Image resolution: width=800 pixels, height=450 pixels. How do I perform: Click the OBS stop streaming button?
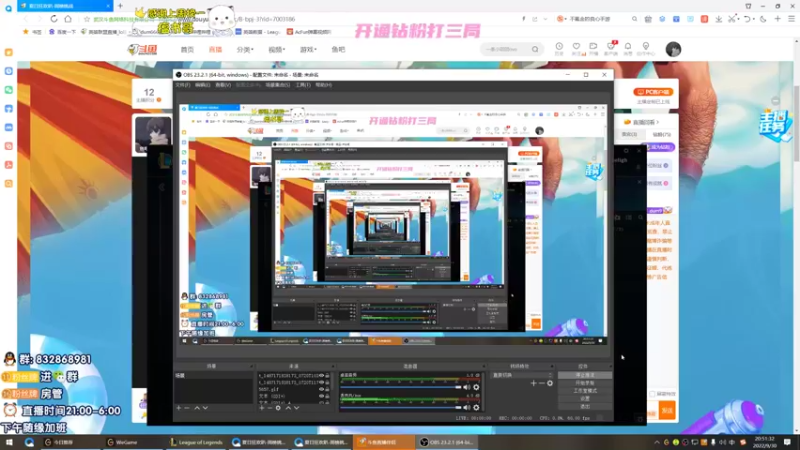click(x=585, y=375)
